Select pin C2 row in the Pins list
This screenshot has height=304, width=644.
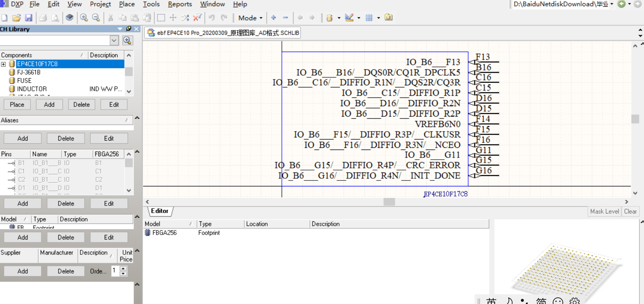[62, 179]
